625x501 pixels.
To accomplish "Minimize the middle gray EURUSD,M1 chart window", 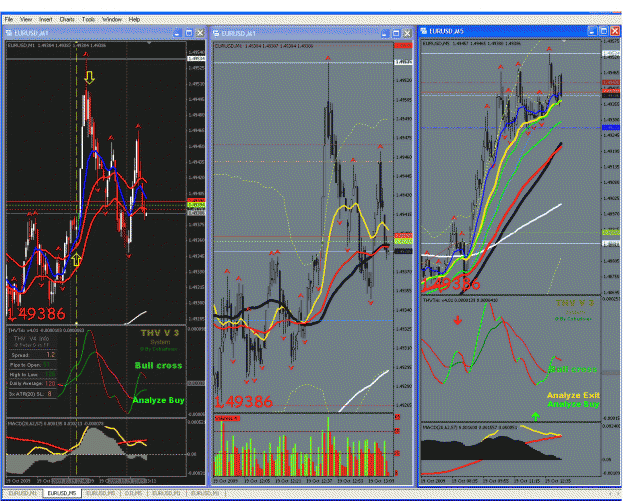I will coord(384,33).
